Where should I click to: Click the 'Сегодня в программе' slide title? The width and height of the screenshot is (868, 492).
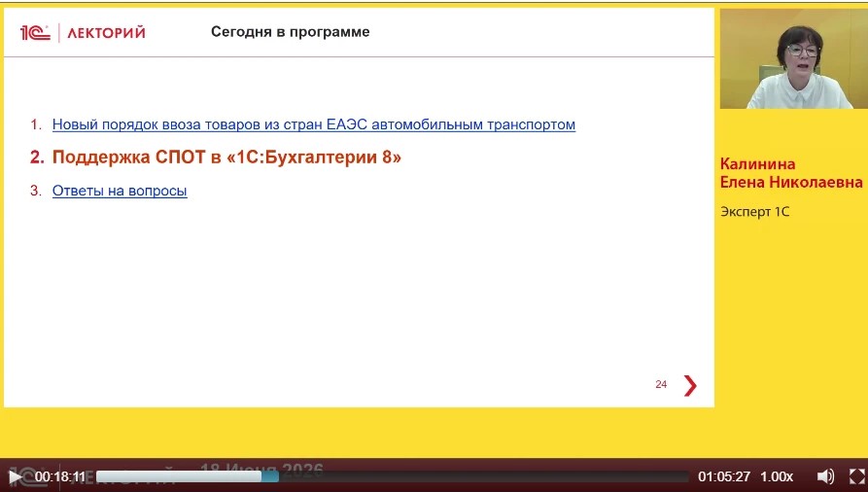(x=290, y=32)
